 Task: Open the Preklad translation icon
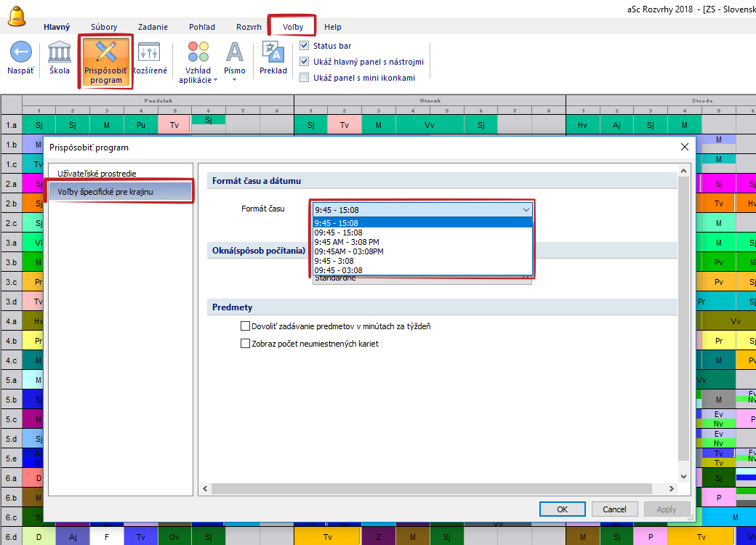[x=273, y=52]
